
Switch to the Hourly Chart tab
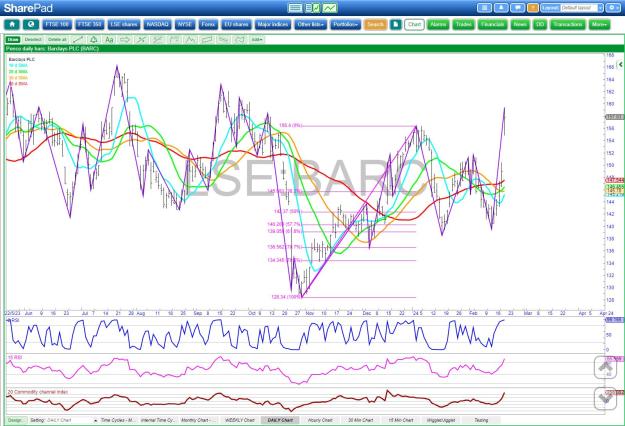click(320, 420)
